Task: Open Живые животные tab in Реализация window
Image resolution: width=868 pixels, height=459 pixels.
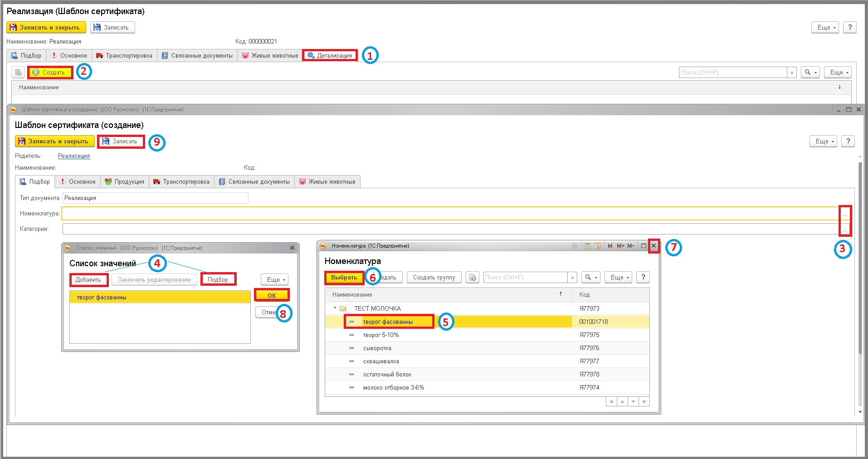Action: (270, 55)
